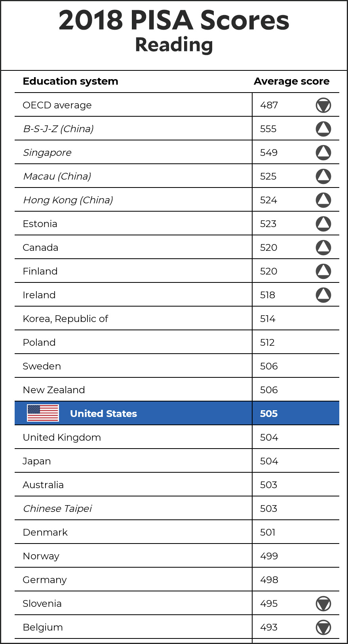Screen dimensions: 348x644
Task: Select the highlighted United States row label
Action: point(103,413)
